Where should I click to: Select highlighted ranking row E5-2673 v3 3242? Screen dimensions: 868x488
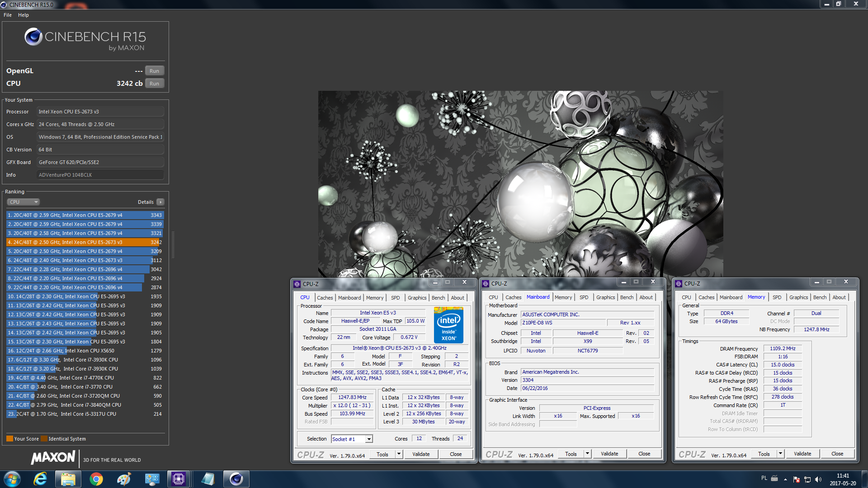[85, 242]
